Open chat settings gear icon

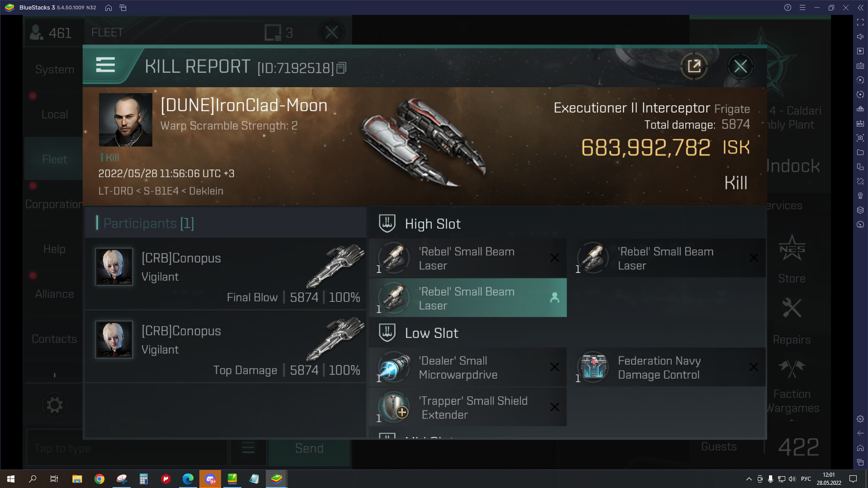[55, 405]
